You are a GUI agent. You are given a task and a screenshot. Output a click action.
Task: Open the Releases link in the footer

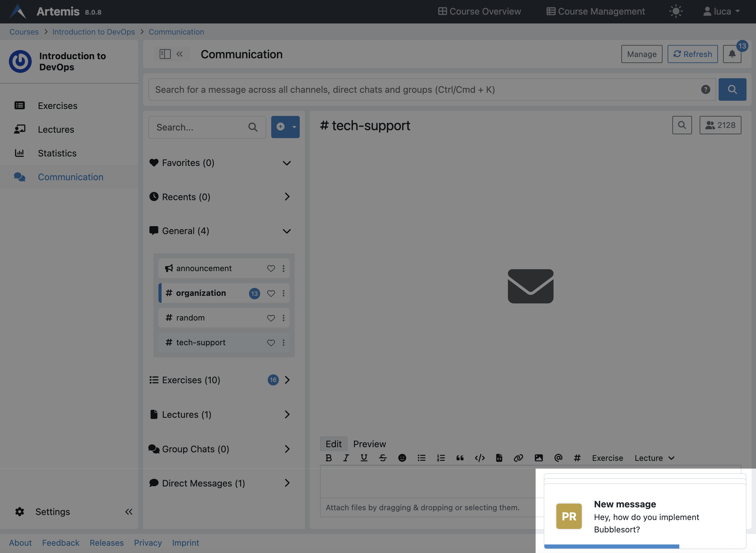(x=106, y=543)
